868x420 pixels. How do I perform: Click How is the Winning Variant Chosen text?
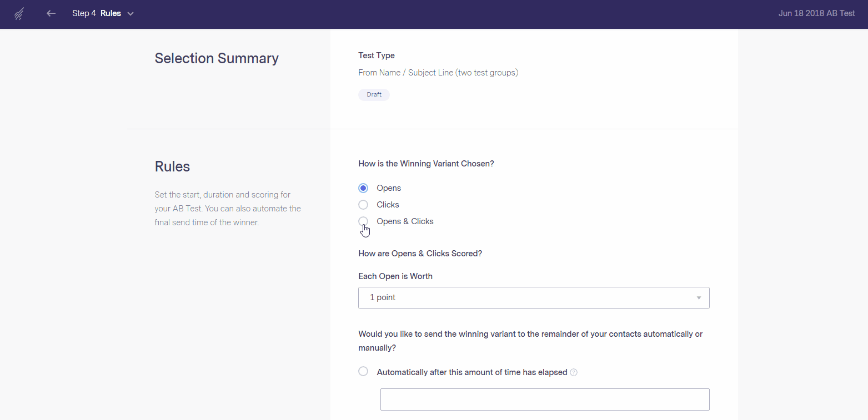click(x=426, y=164)
